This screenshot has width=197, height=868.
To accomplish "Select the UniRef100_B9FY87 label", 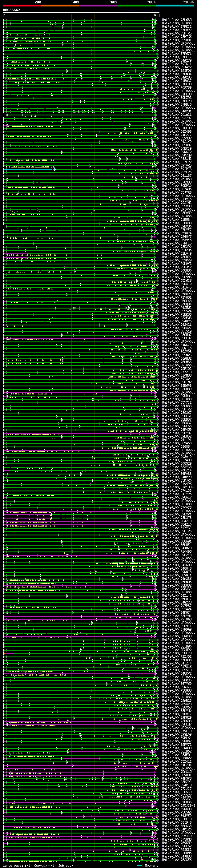I will [x=176, y=433].
